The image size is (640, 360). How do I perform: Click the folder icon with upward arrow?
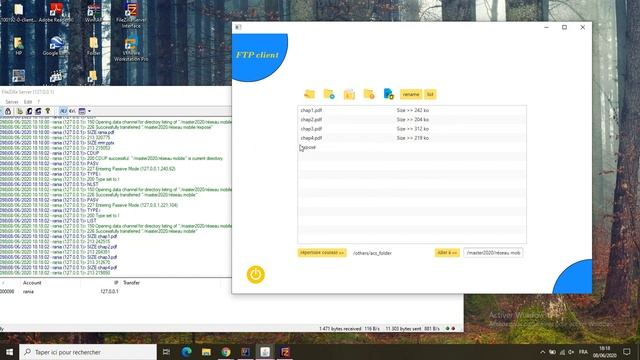pyautogui.click(x=349, y=94)
